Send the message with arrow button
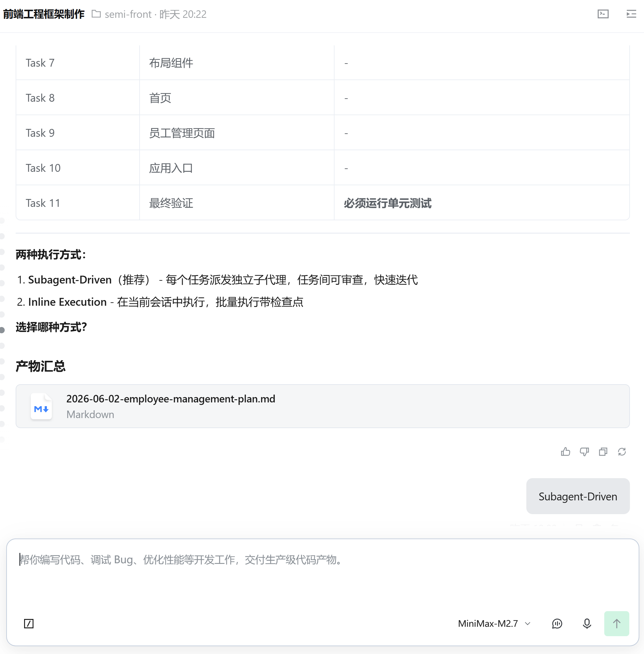Screen dimensions: 644x654 click(x=616, y=623)
